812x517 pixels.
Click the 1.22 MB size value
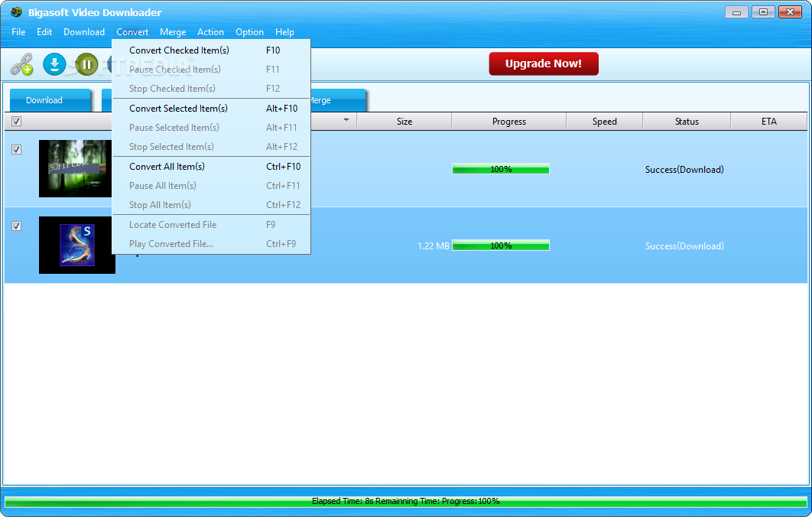point(434,246)
